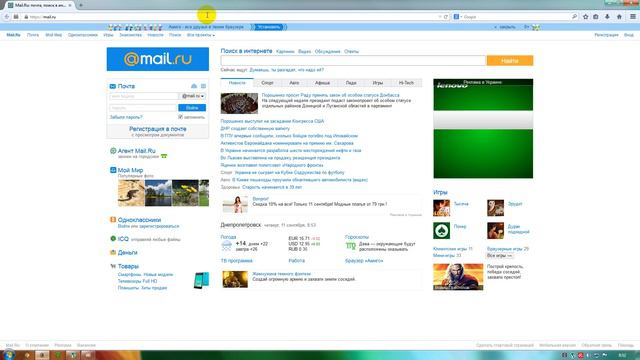Click the закрыть link in the Amigo banner
640x360 pixels.
507,27
